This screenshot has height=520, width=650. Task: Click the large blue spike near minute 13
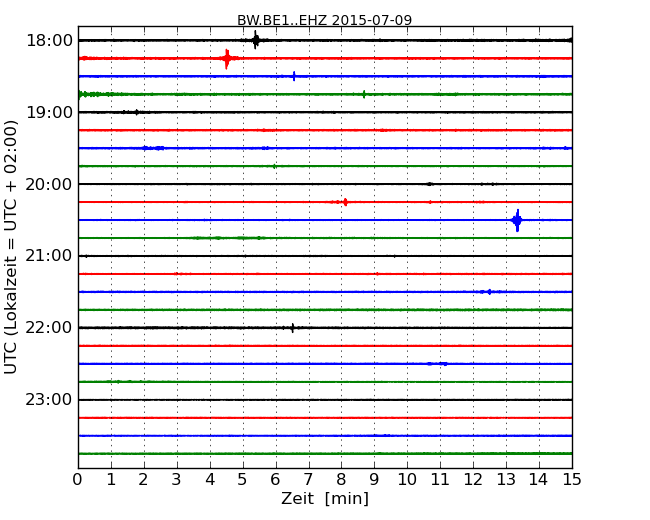[517, 220]
